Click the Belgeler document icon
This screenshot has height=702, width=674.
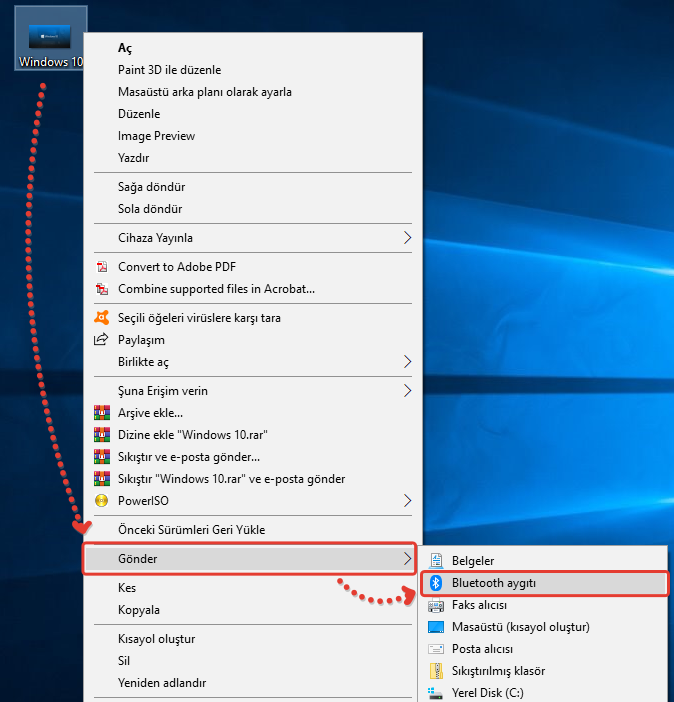pos(435,561)
